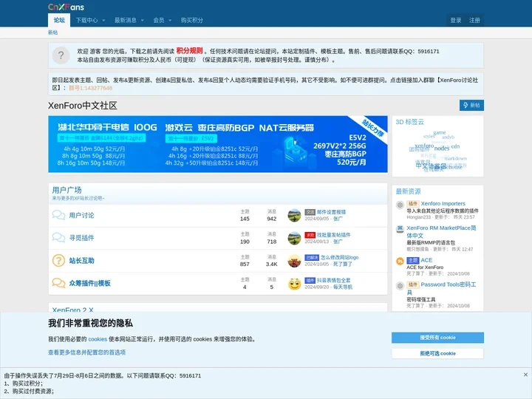
Task: Select the 论坛 tab
Action: pos(59,20)
